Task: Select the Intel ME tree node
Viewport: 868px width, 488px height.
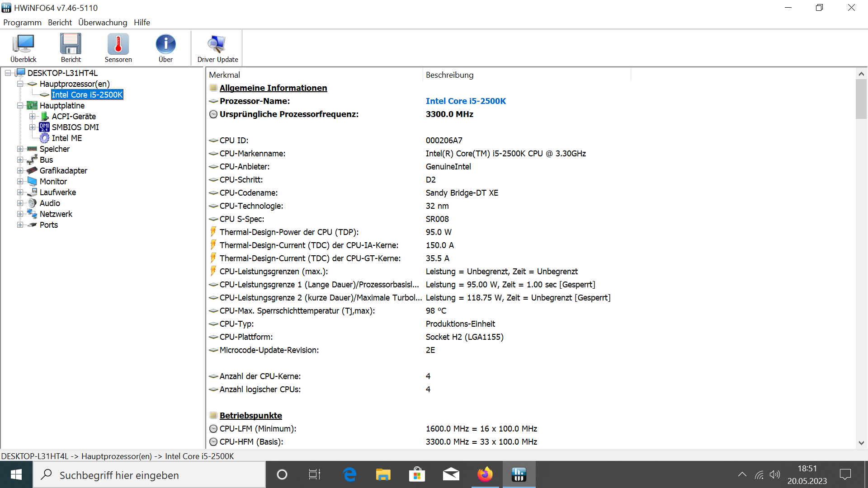Action: tap(66, 138)
